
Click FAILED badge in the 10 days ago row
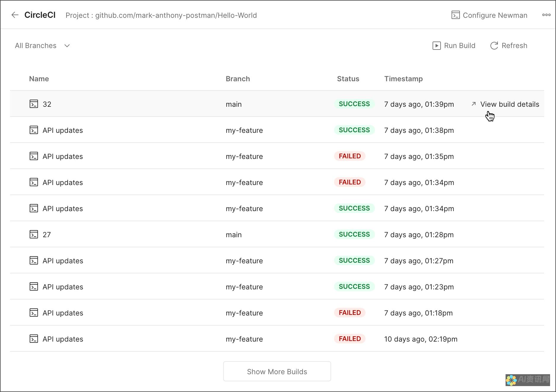coord(350,339)
